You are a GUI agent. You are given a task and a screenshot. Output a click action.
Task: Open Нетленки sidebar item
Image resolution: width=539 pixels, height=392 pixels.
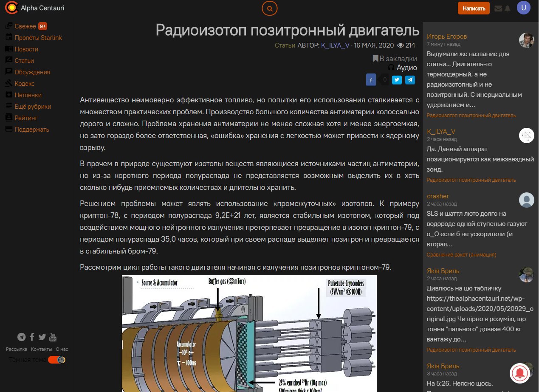pyautogui.click(x=28, y=95)
